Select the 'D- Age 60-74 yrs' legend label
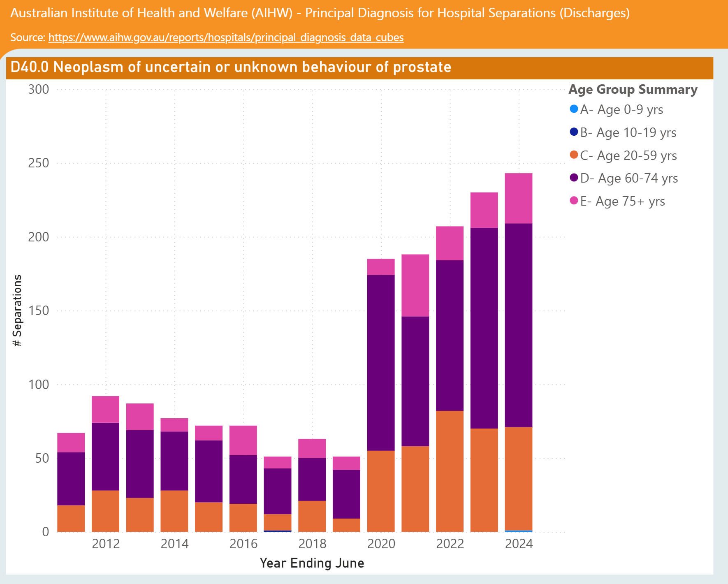 (x=629, y=178)
